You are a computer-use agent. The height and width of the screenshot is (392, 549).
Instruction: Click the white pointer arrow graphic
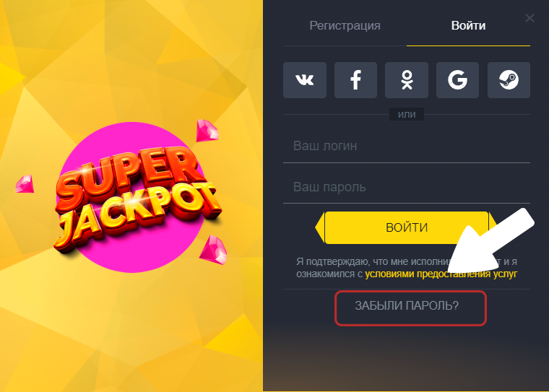point(490,242)
